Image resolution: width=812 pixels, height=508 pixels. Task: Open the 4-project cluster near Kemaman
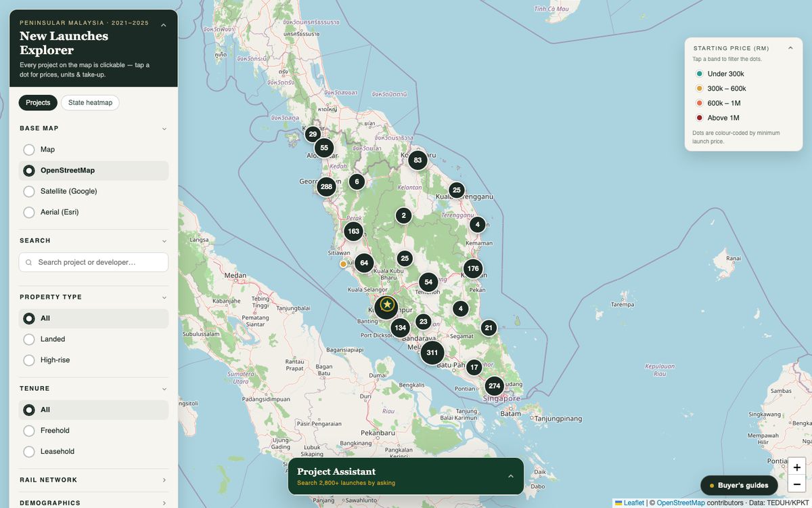(477, 224)
